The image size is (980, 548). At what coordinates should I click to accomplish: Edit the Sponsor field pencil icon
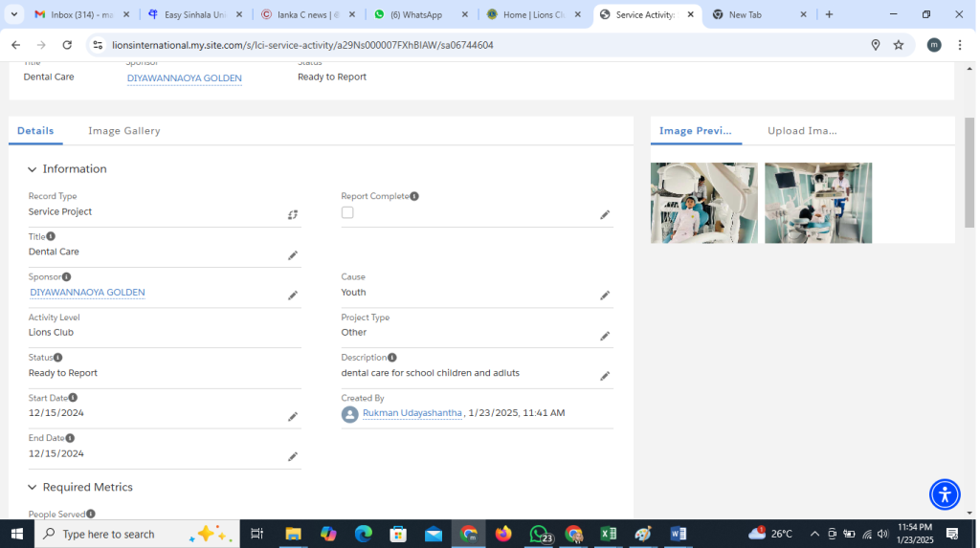[x=293, y=296]
